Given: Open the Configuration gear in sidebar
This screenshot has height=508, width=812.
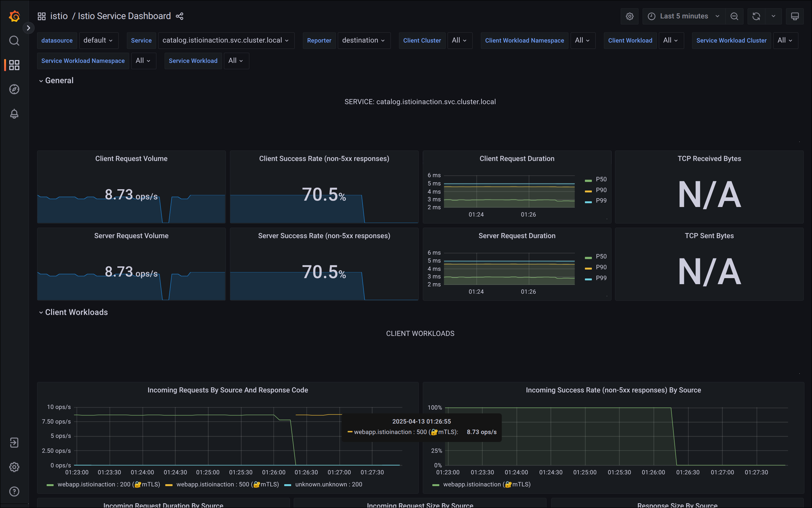Looking at the screenshot, I should (14, 467).
